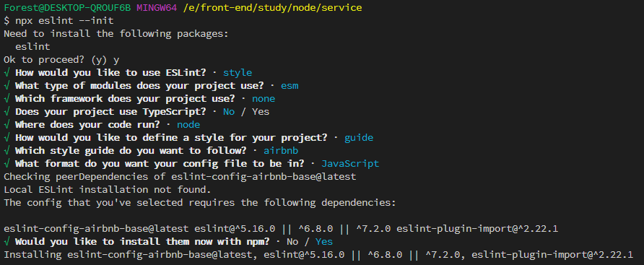Click the 'MINGW64' text in prompt
Screen dimensions: 644x265
coord(157,7)
